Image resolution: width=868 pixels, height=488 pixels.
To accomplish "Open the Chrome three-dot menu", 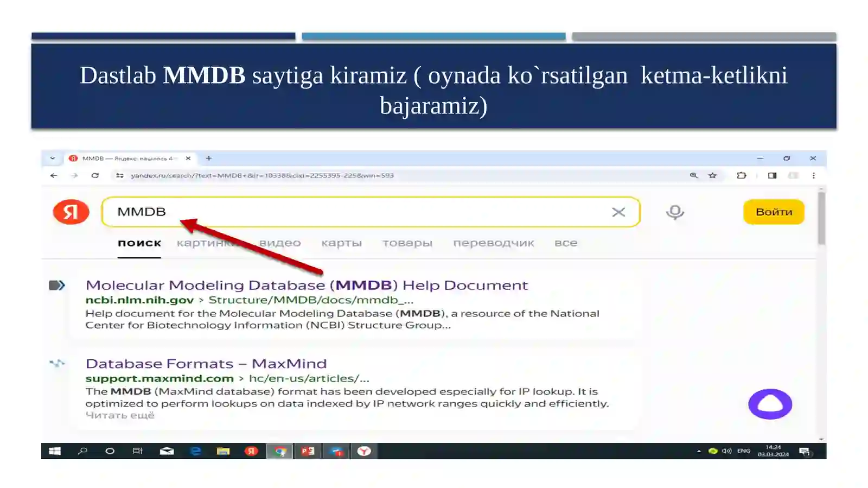I will (813, 175).
